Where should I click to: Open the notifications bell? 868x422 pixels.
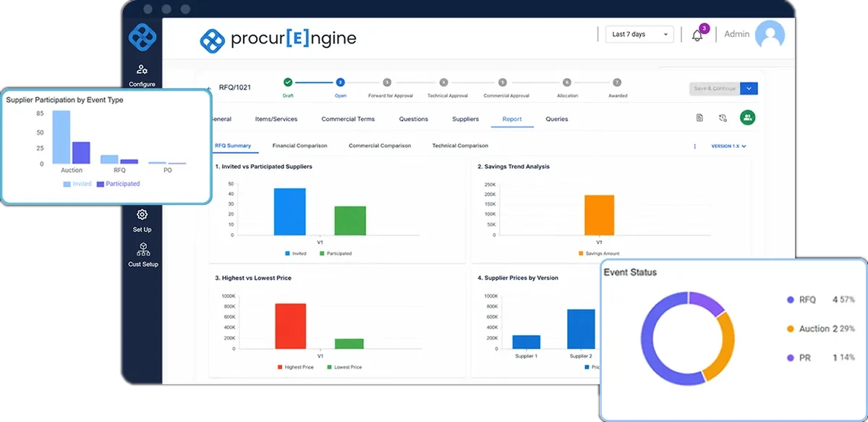697,35
